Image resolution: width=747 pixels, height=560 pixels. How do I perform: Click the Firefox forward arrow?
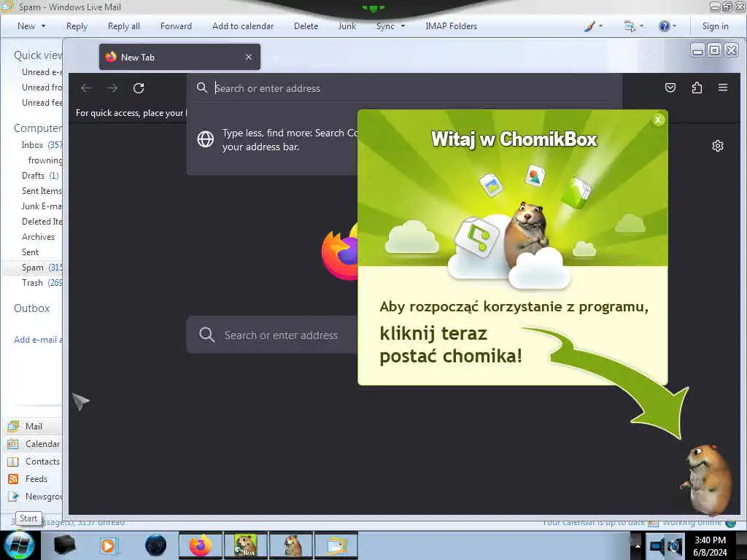pos(112,88)
